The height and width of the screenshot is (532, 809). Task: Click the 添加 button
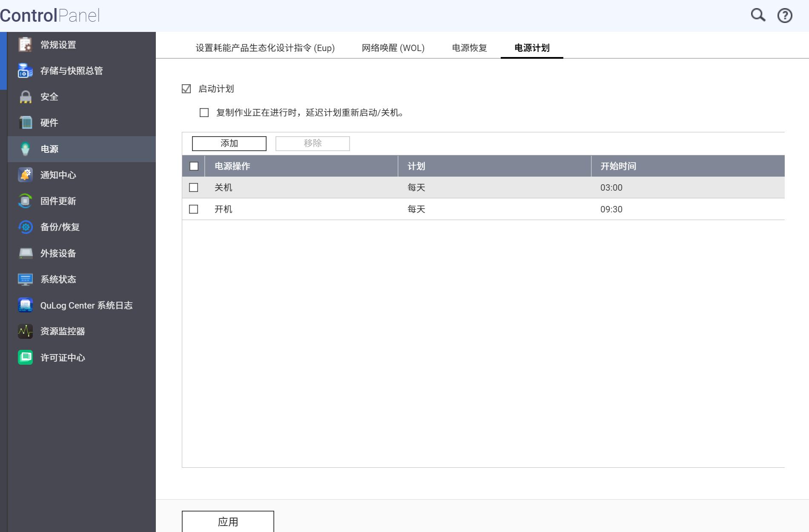pyautogui.click(x=228, y=143)
